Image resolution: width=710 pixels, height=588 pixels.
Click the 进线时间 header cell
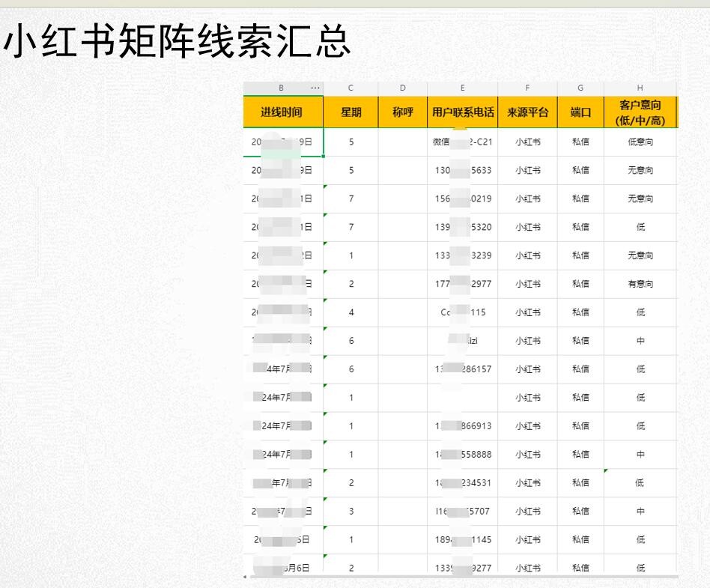[x=282, y=112]
